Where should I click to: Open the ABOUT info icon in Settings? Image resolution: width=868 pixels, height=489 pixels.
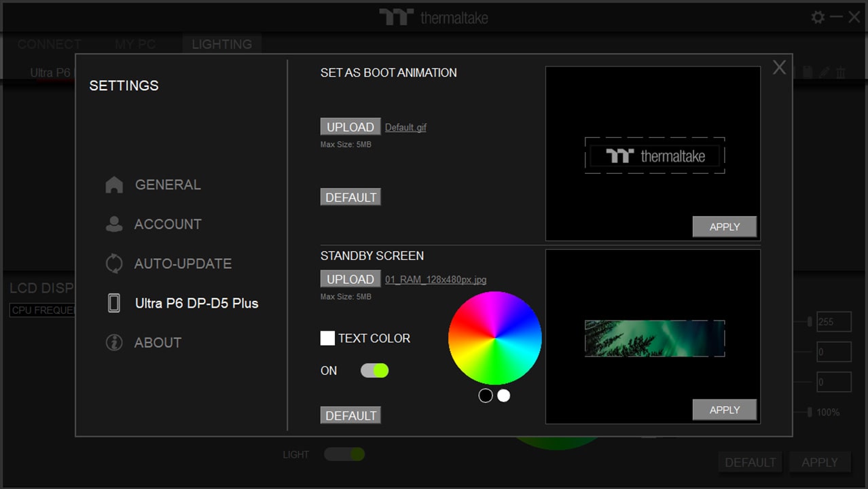point(114,342)
